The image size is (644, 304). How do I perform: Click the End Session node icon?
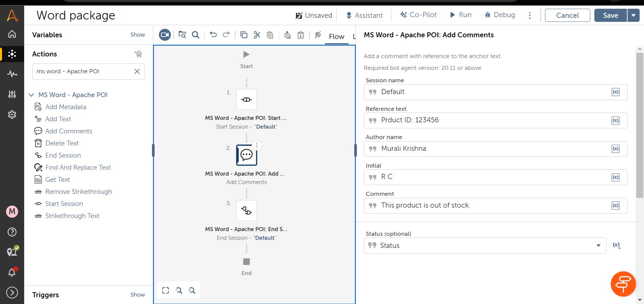point(247,211)
